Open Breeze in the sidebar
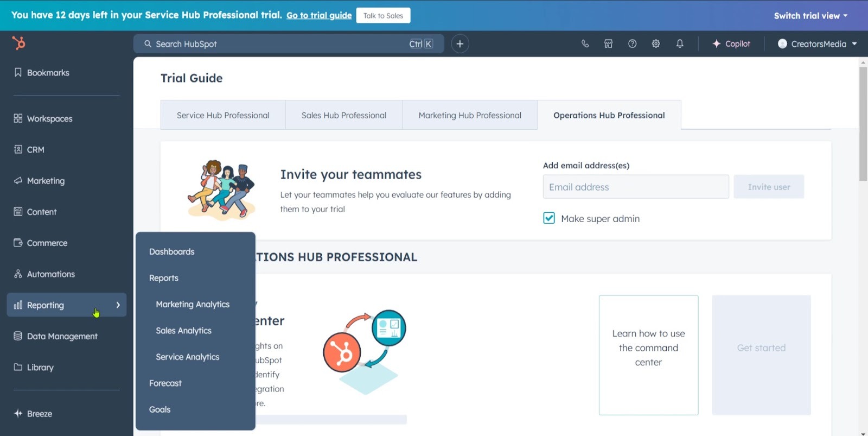 pos(33,413)
